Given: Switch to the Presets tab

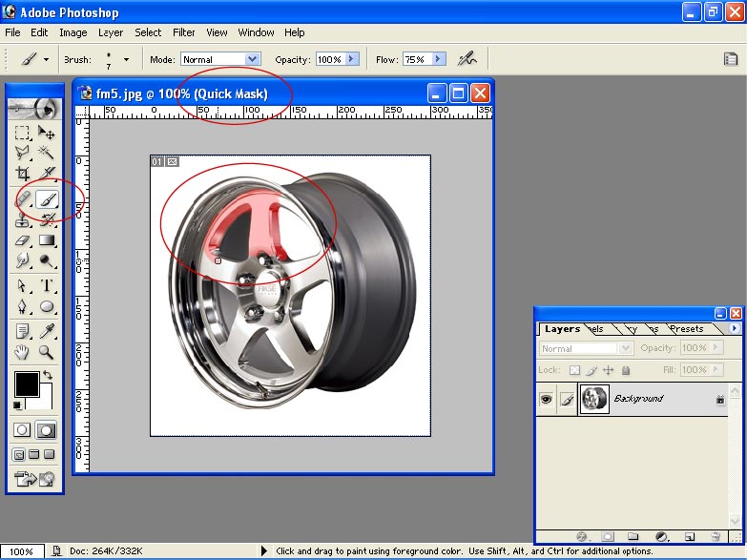Looking at the screenshot, I should click(686, 329).
